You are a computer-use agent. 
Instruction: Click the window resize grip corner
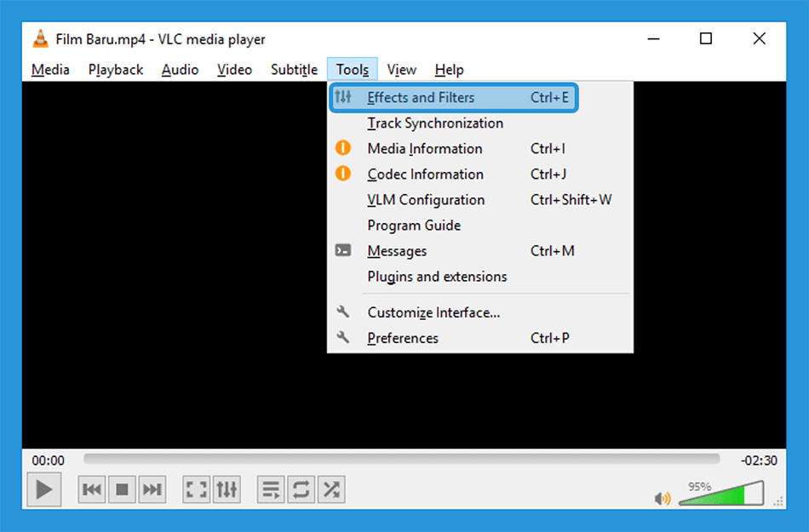click(778, 501)
